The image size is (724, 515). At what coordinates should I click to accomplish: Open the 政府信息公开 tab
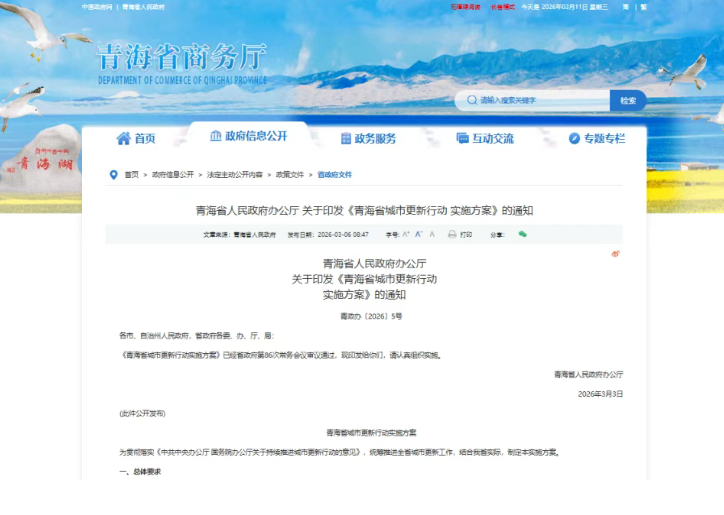click(x=256, y=136)
